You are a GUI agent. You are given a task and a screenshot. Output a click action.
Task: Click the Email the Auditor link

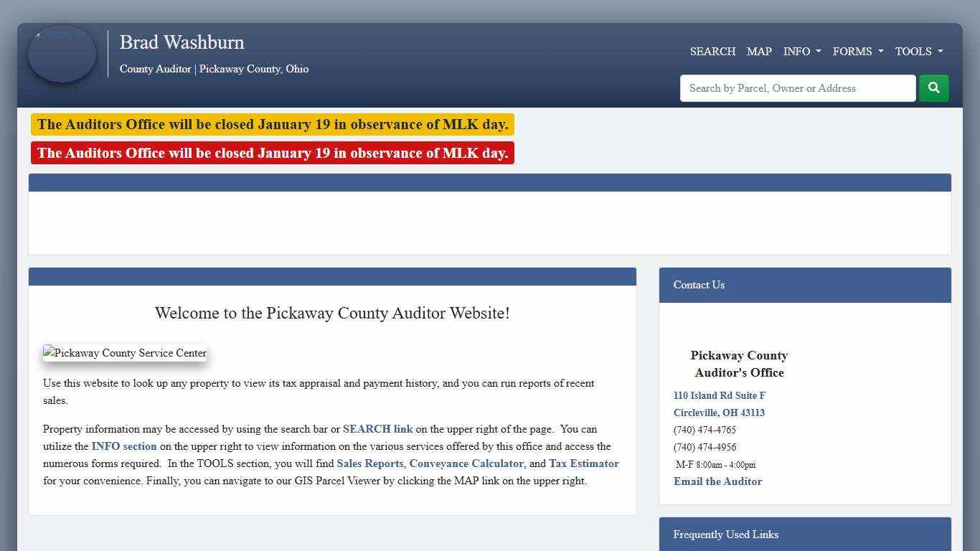717,481
